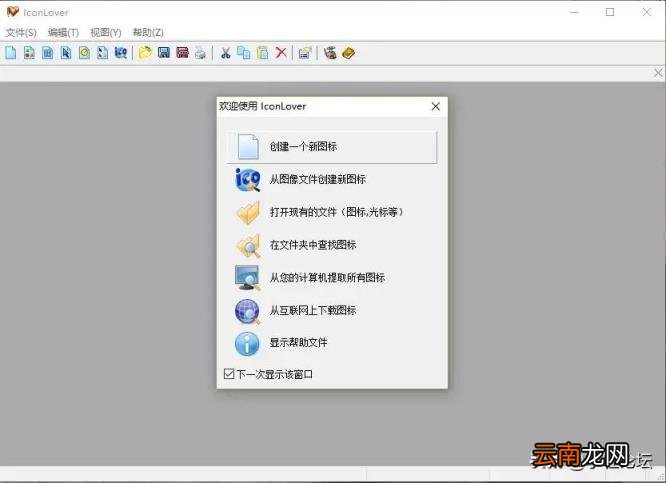The height and width of the screenshot is (483, 666).
Task: Click the Copy toolbar icon
Action: (244, 53)
